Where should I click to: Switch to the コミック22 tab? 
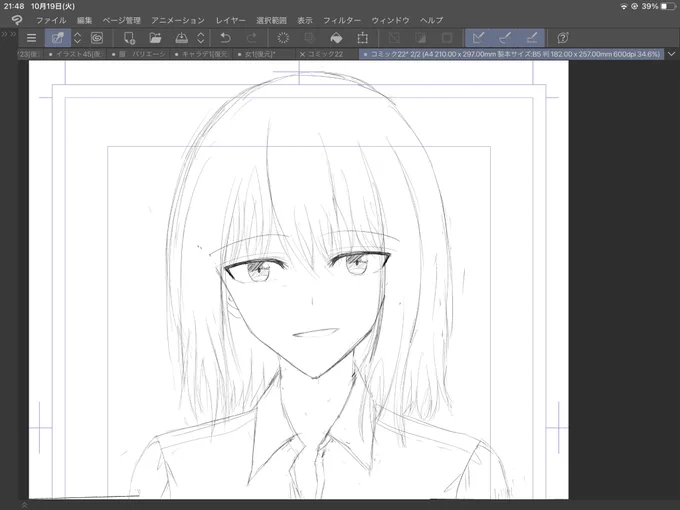pyautogui.click(x=326, y=54)
